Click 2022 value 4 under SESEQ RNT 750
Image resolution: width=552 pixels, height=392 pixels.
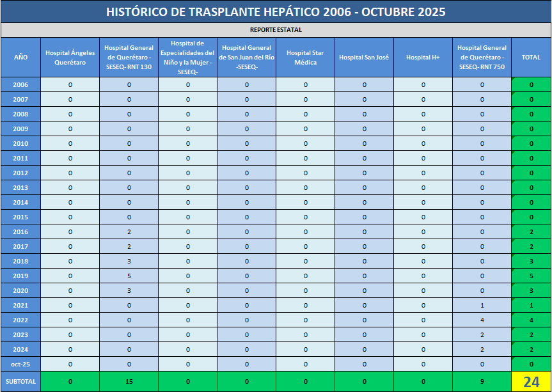coord(482,320)
